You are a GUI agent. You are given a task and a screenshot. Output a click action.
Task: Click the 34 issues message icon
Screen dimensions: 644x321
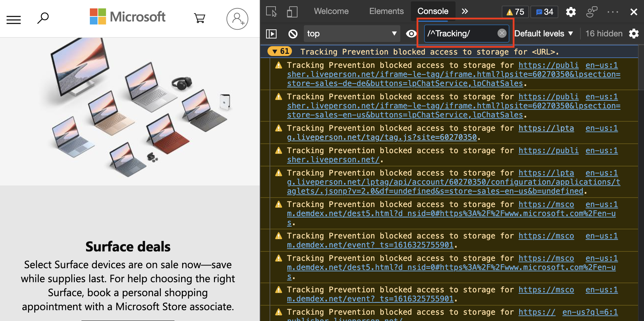point(544,12)
